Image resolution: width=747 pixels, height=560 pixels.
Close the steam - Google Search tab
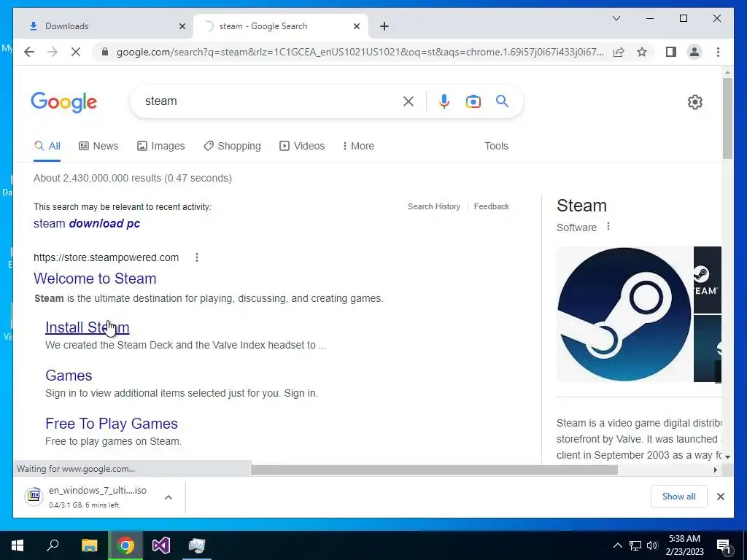click(x=356, y=26)
